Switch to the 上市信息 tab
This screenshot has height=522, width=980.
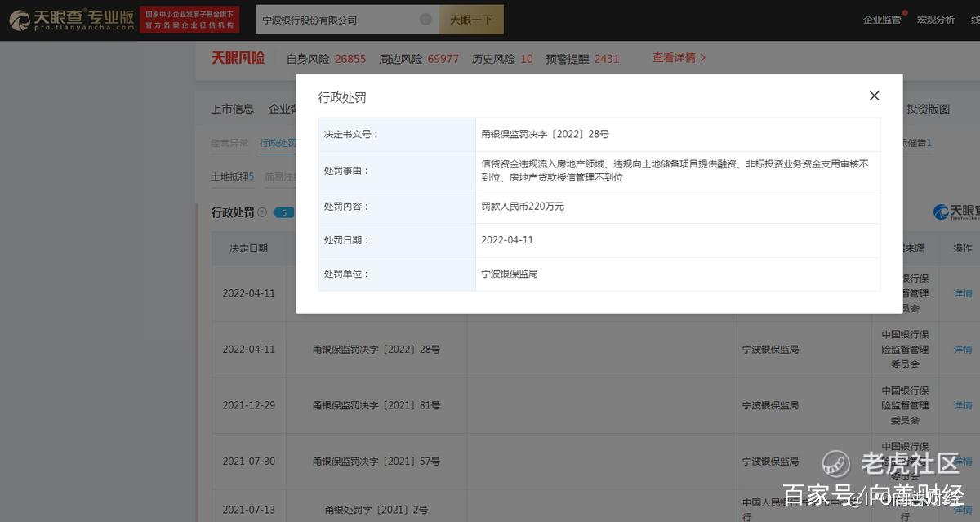pyautogui.click(x=232, y=109)
